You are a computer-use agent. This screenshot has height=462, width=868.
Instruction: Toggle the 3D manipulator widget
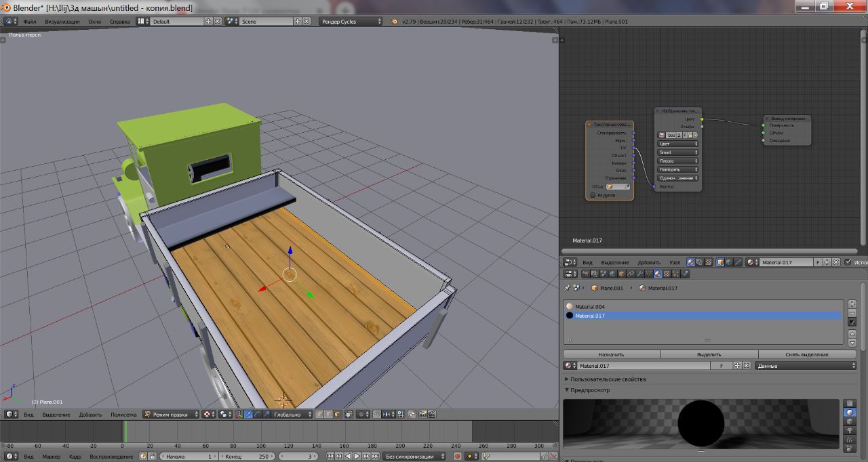[239, 415]
